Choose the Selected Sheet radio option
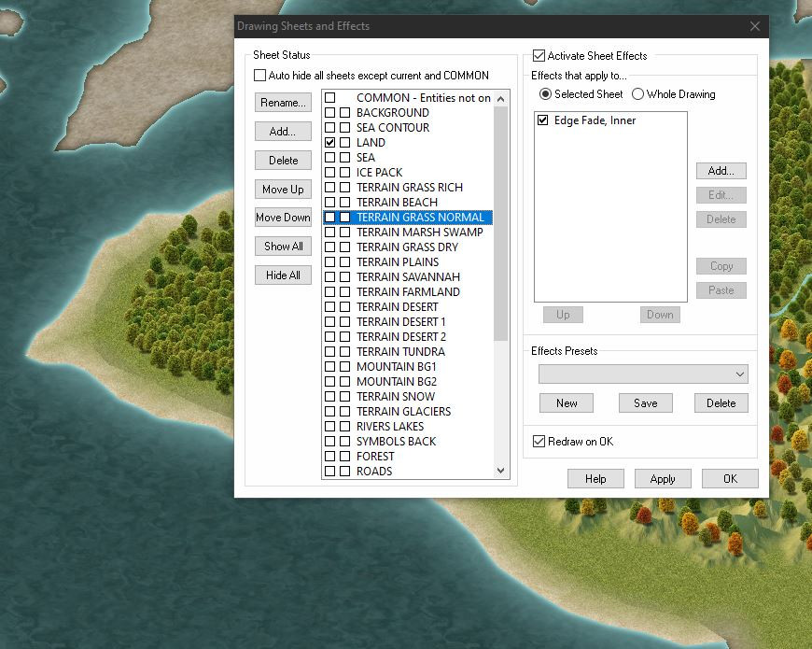Image resolution: width=812 pixels, height=649 pixels. click(546, 94)
